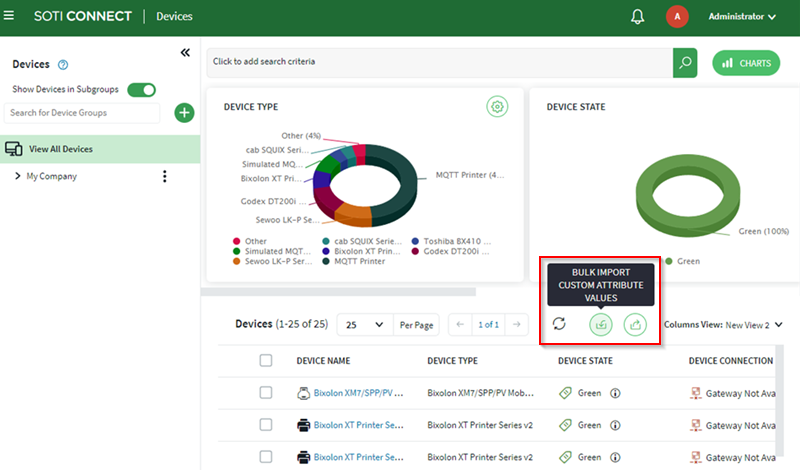Open My Company options menu
This screenshot has width=800, height=470.
tap(164, 177)
